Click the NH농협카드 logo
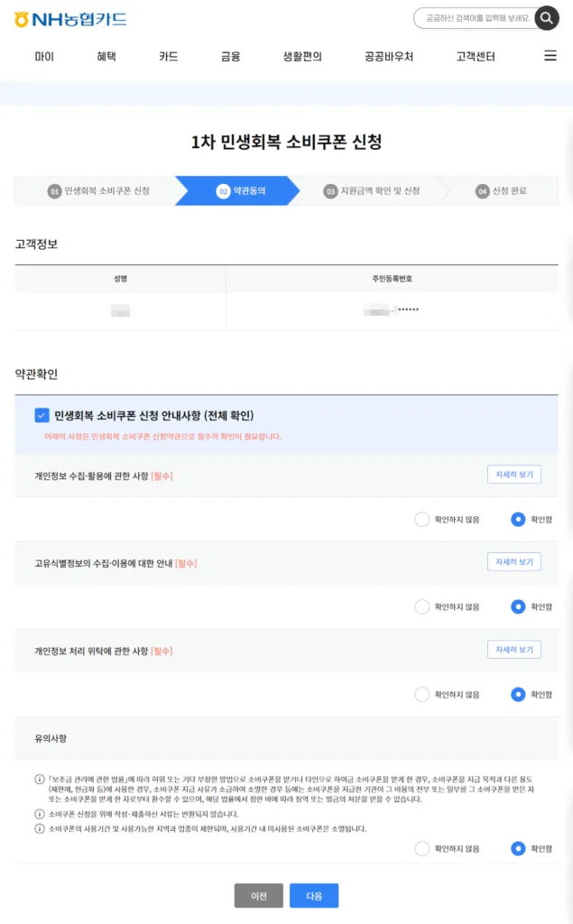573x924 pixels. click(x=70, y=19)
